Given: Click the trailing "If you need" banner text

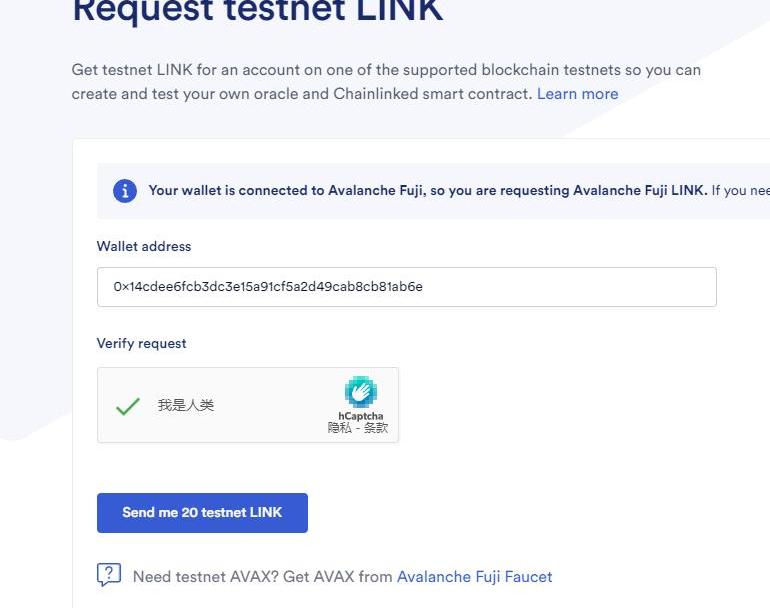Looking at the screenshot, I should (740, 190).
